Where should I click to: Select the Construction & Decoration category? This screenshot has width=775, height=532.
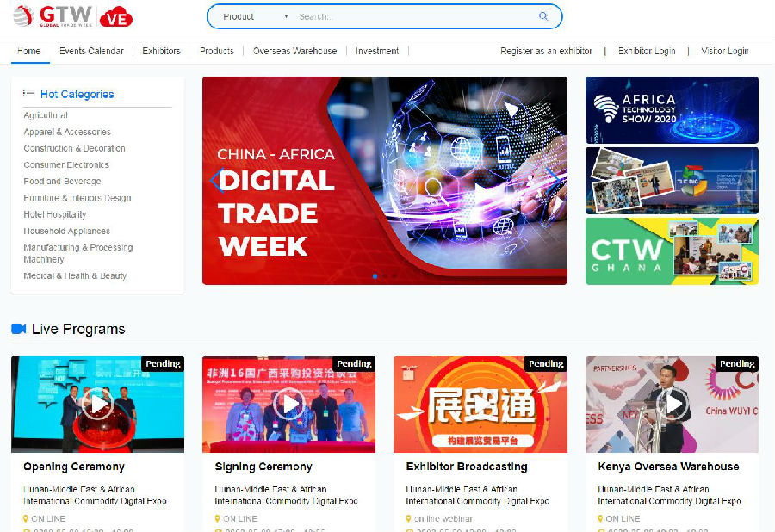click(74, 148)
